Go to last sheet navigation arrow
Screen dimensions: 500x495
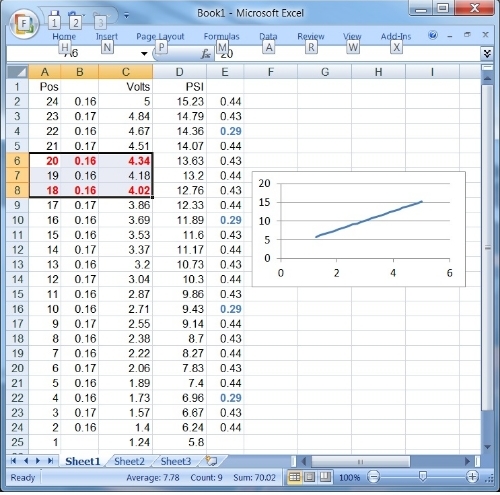click(x=50, y=461)
